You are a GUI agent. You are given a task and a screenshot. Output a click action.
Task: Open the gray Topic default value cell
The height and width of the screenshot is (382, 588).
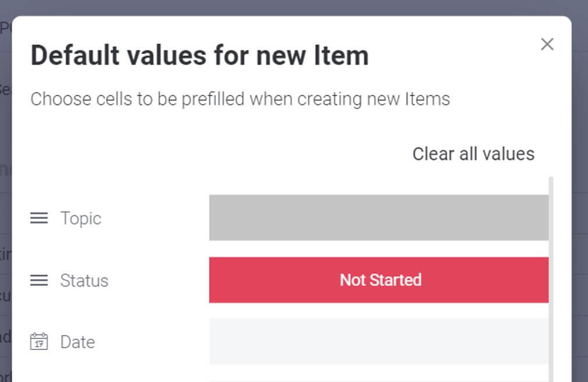click(x=379, y=217)
